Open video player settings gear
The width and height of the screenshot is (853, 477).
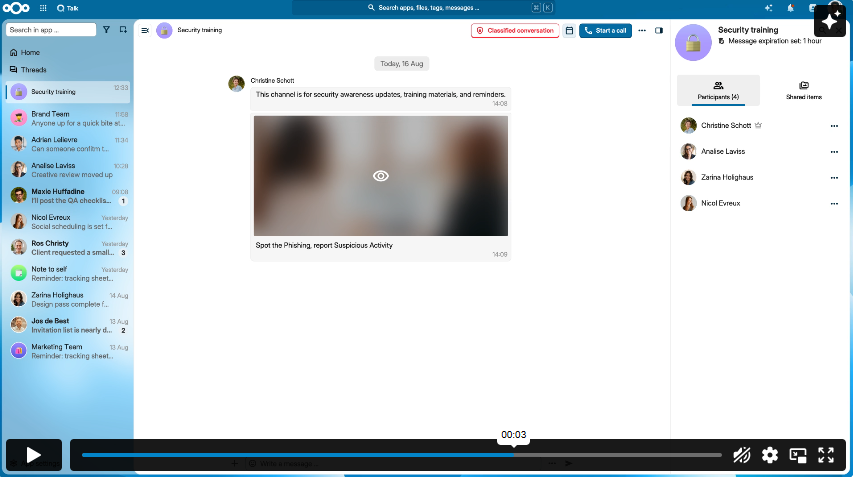tap(770, 455)
